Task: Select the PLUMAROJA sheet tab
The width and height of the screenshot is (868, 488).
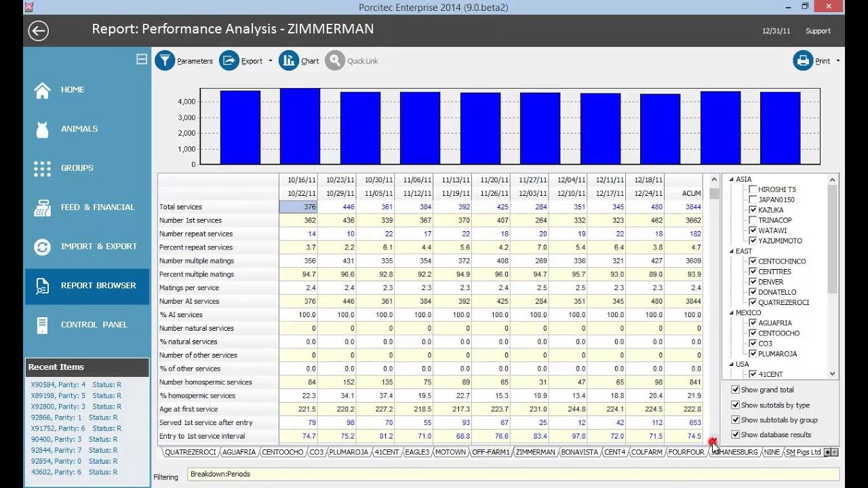Action: coord(349,452)
